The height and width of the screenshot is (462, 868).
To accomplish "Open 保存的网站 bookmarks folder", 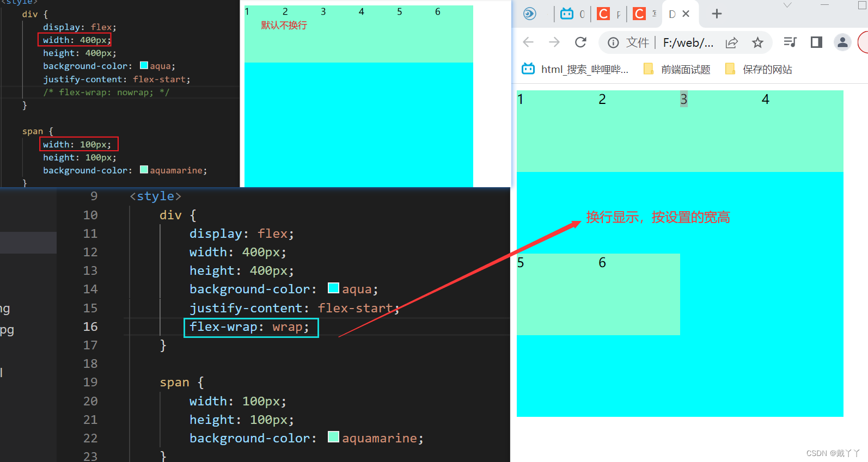I will [x=759, y=69].
